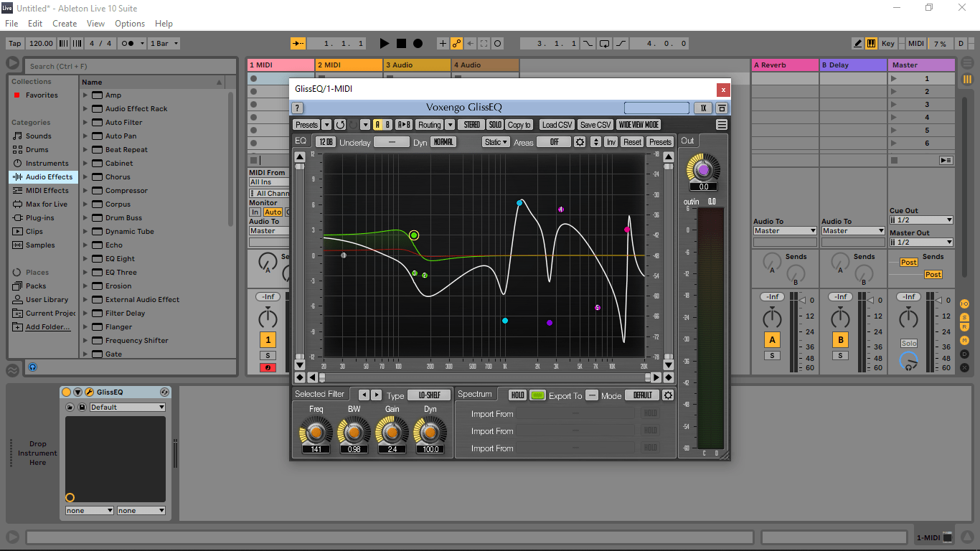The height and width of the screenshot is (551, 980).
Task: Expand the Amp folder in browser
Action: click(85, 95)
